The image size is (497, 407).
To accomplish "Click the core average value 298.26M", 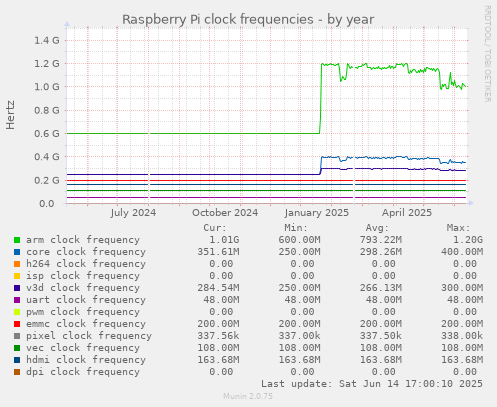I will pos(381,252).
